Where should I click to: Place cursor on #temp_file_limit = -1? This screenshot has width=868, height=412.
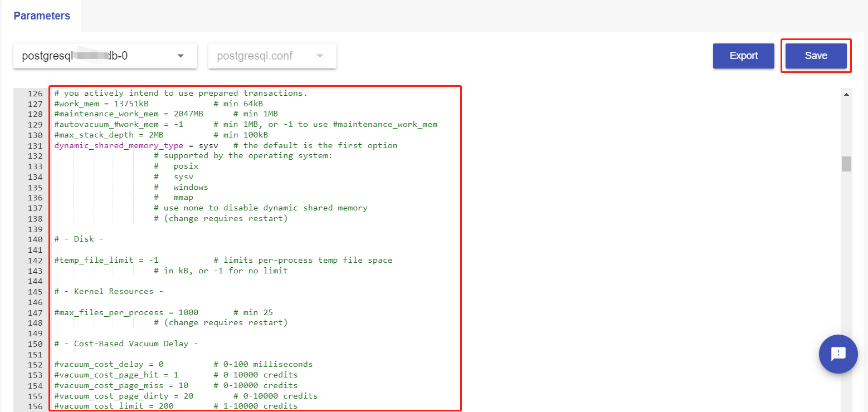point(106,260)
